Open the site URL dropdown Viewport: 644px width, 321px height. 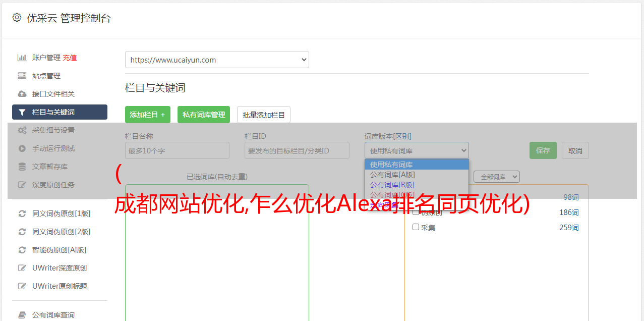pyautogui.click(x=217, y=60)
